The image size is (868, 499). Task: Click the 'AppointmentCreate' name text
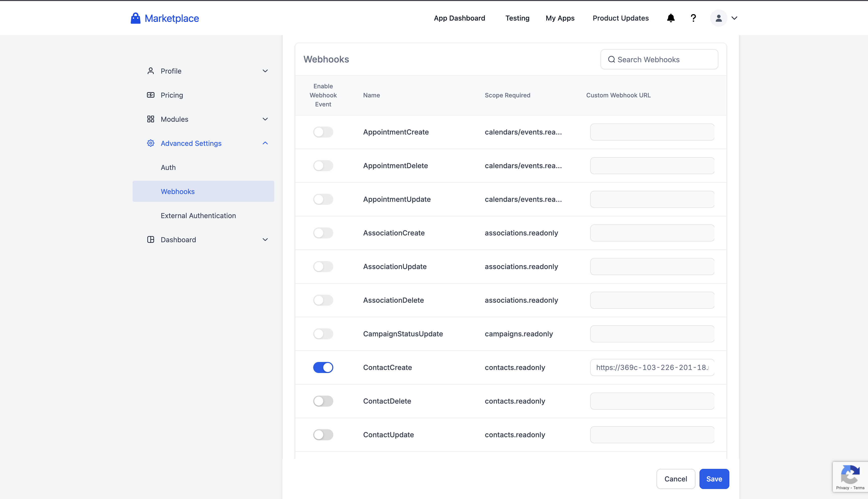coord(396,132)
